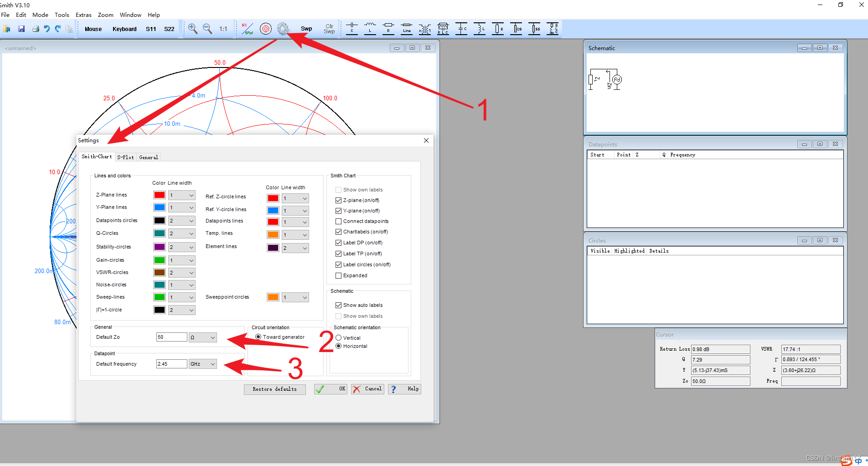Screen dimensions: 868x466
Task: Open Z-Plane lines width dropdown
Action: [182, 195]
